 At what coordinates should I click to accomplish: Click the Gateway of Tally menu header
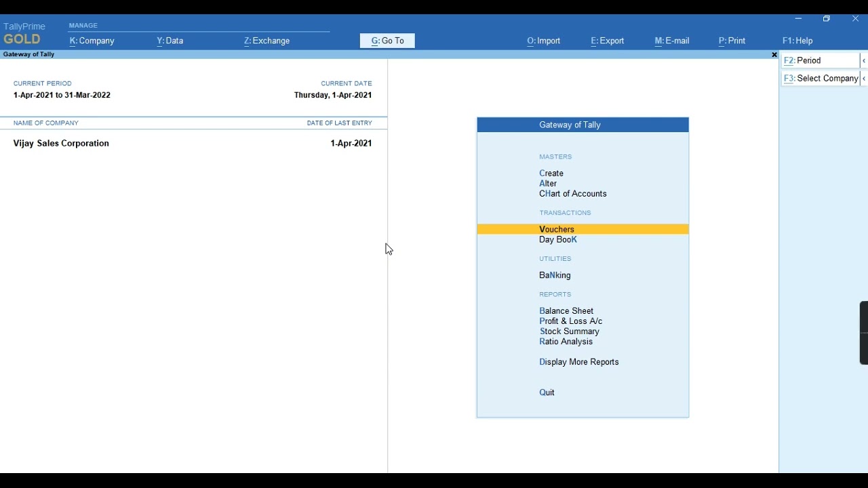(583, 125)
